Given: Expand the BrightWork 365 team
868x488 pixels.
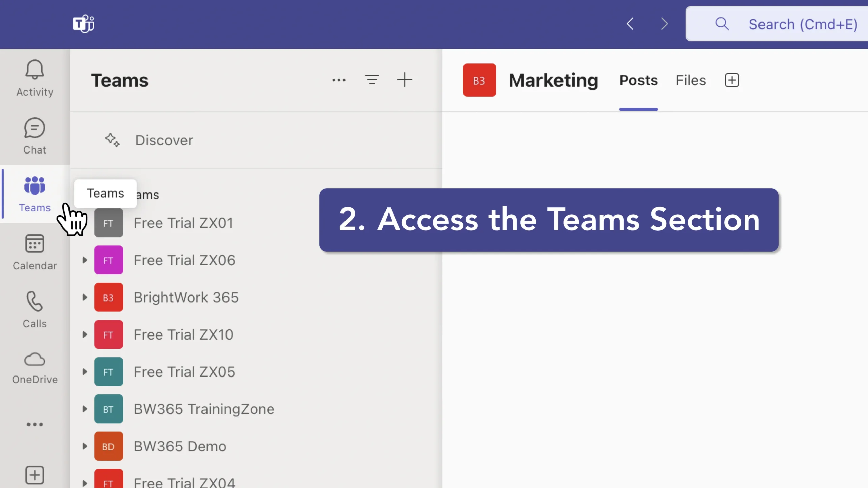Looking at the screenshot, I should [x=85, y=298].
